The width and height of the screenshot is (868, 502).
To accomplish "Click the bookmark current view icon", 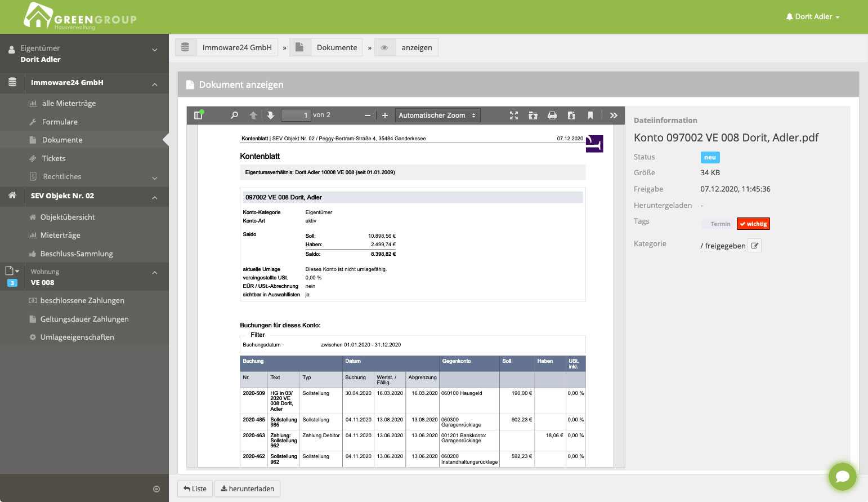I will (x=590, y=115).
